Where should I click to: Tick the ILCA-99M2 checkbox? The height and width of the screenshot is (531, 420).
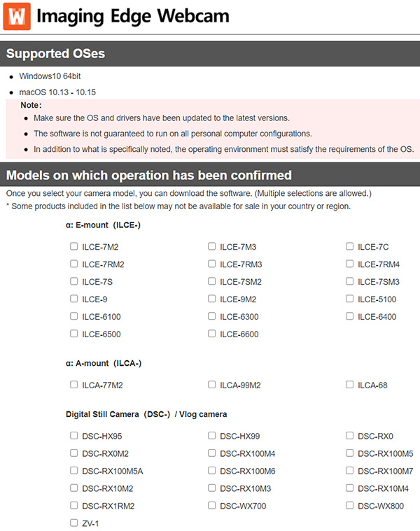212,385
